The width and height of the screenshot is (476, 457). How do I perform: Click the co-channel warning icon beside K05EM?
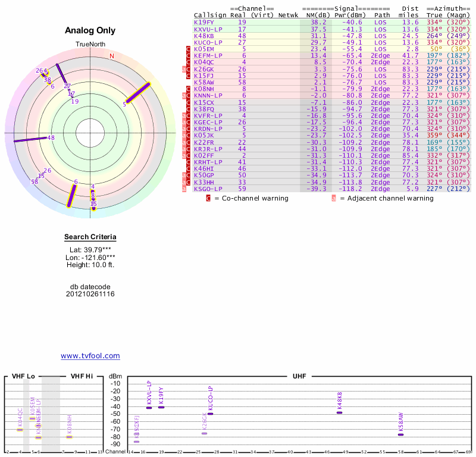(189, 49)
